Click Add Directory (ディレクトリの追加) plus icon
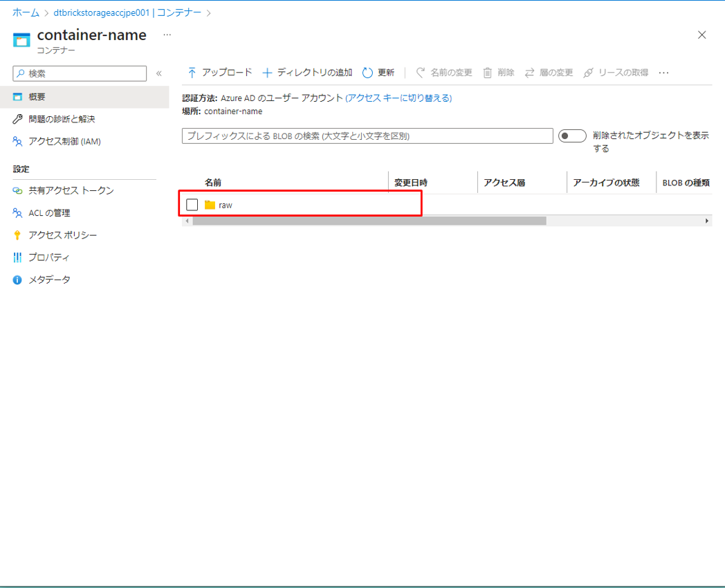 (268, 73)
